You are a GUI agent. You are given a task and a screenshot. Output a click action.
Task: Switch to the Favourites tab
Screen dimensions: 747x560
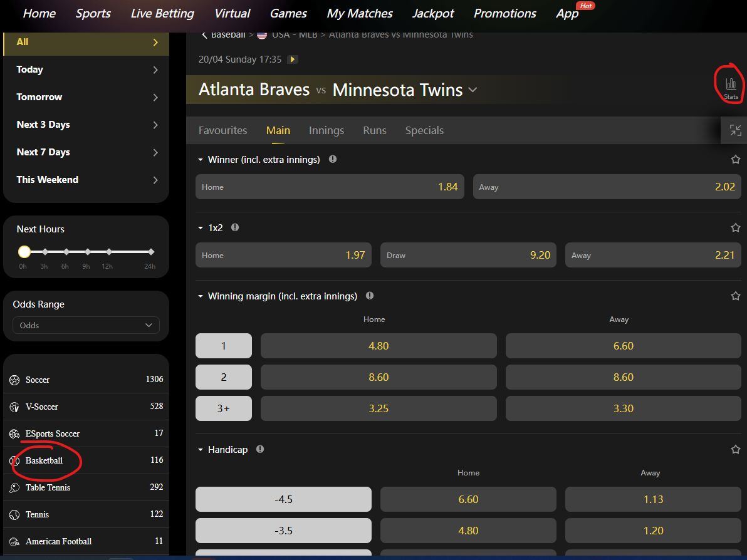pyautogui.click(x=222, y=130)
